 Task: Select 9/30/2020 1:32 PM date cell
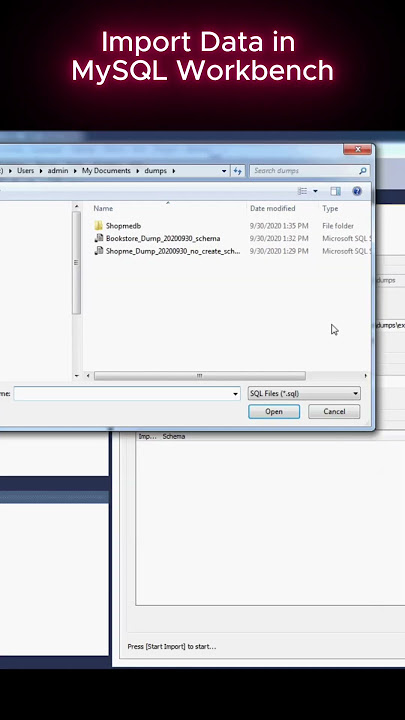(279, 238)
